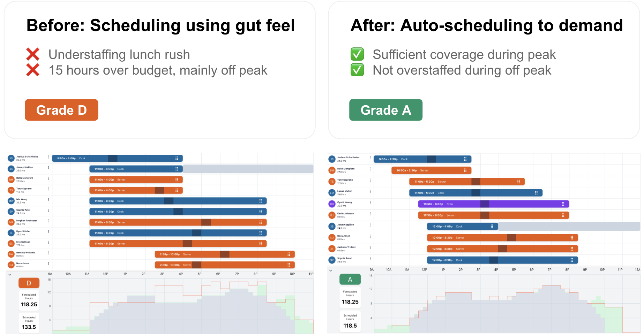Select Eric Collison's EC avatar
This screenshot has width=644, height=336.
pyautogui.click(x=11, y=244)
